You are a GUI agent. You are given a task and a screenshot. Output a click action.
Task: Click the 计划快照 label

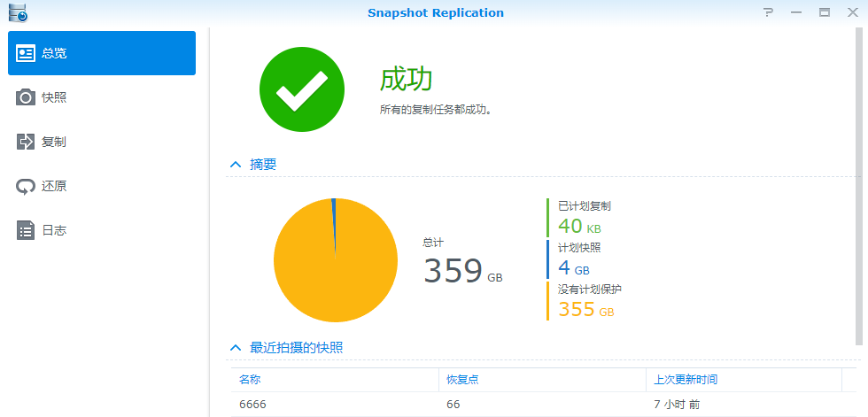pyautogui.click(x=579, y=248)
